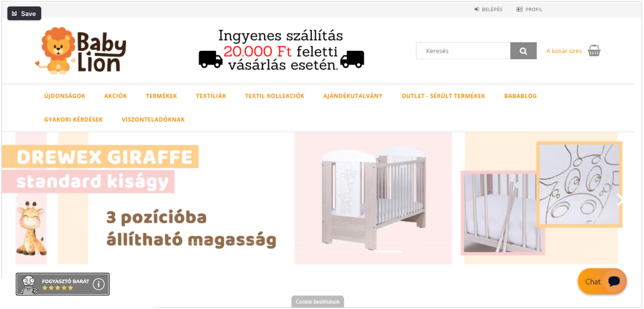Expand the Textil kollekciók menu

pos(275,96)
